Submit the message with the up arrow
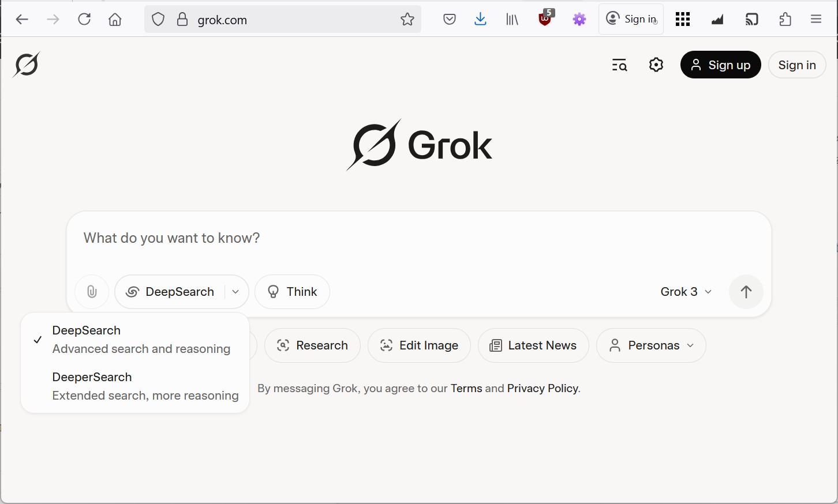Viewport: 838px width, 504px height. point(746,292)
